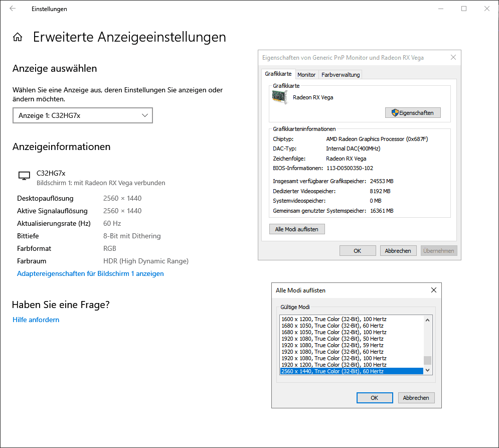
Task: Click the Systemvideospeicher value 0 MB
Action: point(376,201)
